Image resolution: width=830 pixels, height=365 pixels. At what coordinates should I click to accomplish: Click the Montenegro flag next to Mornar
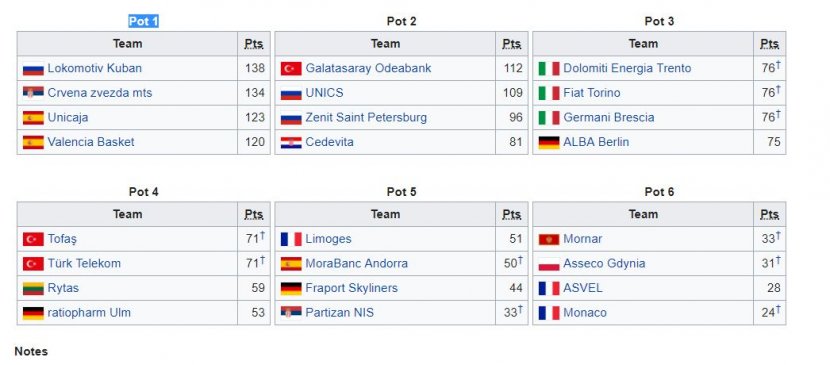click(x=548, y=240)
